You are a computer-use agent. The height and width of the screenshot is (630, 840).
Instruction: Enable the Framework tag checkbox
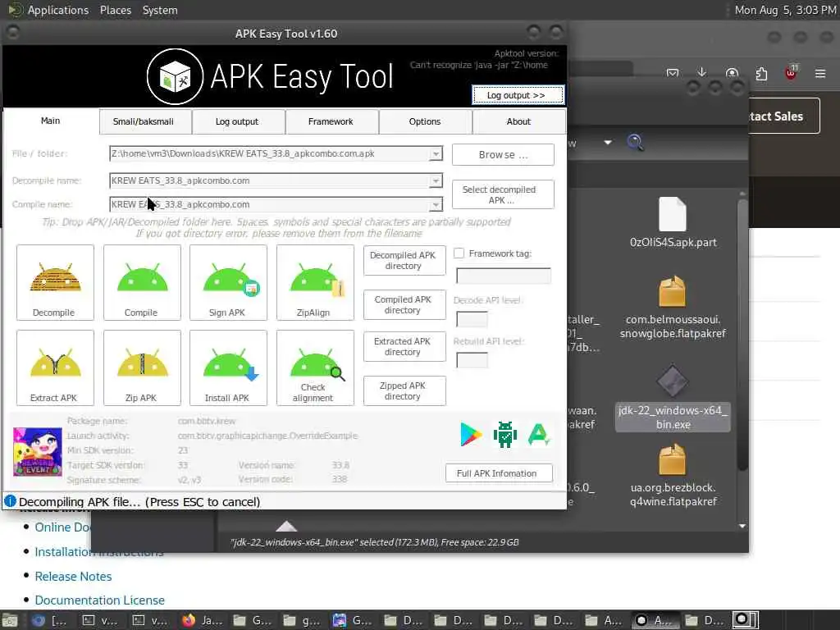tap(459, 253)
